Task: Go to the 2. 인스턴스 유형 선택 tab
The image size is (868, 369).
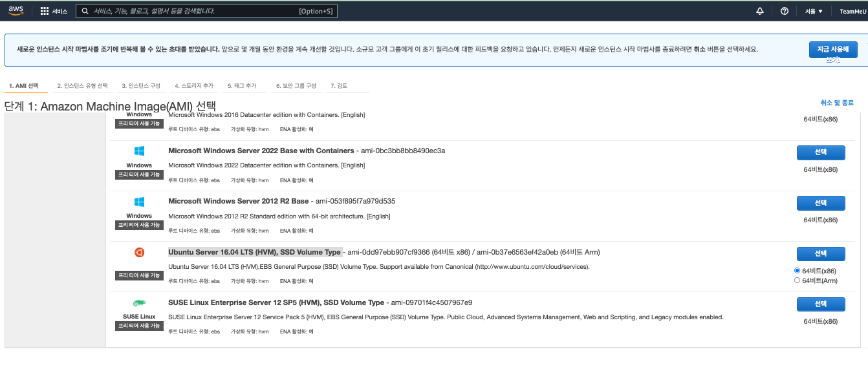Action: (x=82, y=86)
